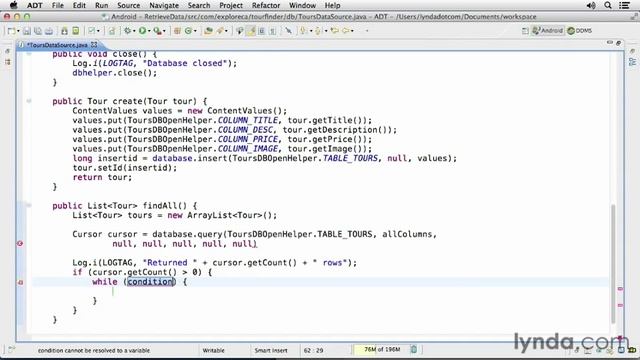This screenshot has width=640, height=360.
Task: Open the dropdown next to New Java Class icon
Action: pos(195,31)
